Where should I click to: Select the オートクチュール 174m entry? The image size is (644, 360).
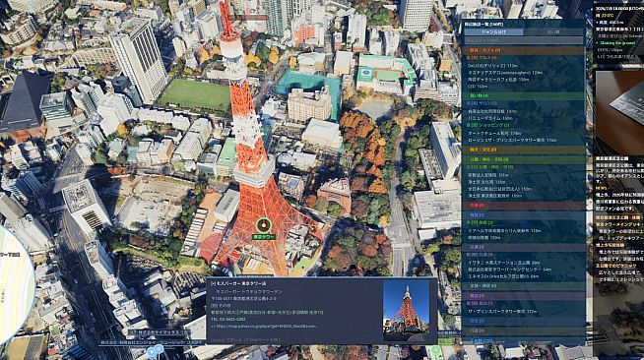click(x=494, y=133)
